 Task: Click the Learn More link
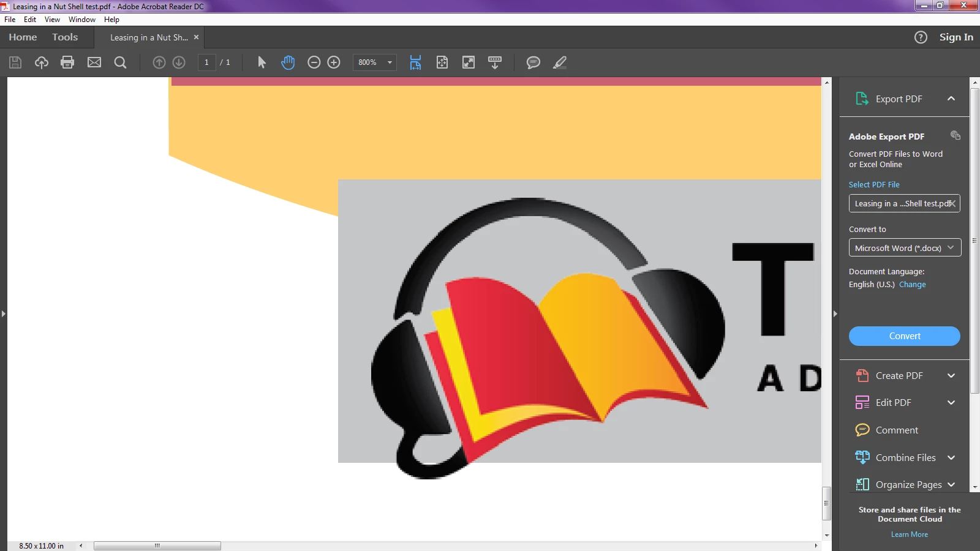tap(910, 534)
